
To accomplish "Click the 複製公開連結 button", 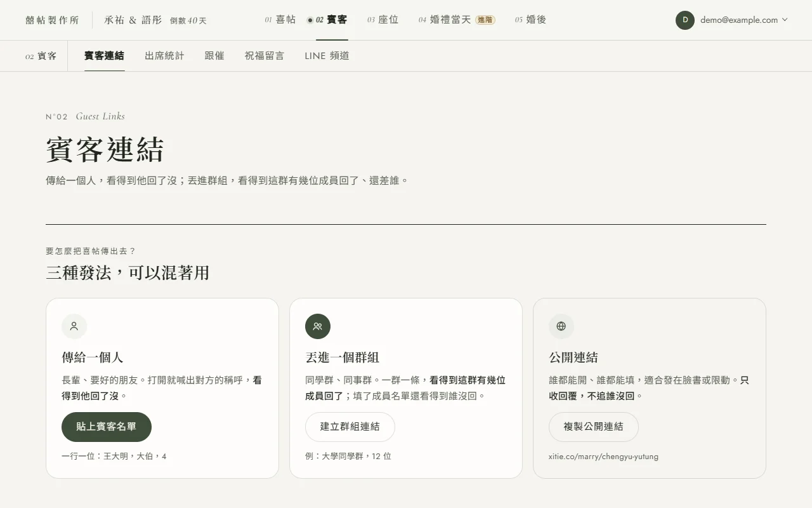I will click(x=594, y=427).
